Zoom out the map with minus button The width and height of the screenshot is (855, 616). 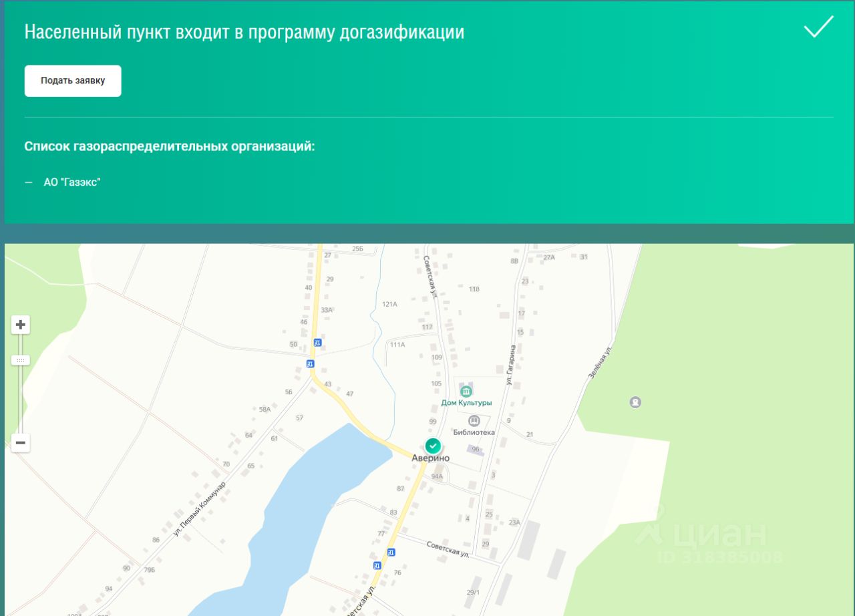(x=21, y=442)
